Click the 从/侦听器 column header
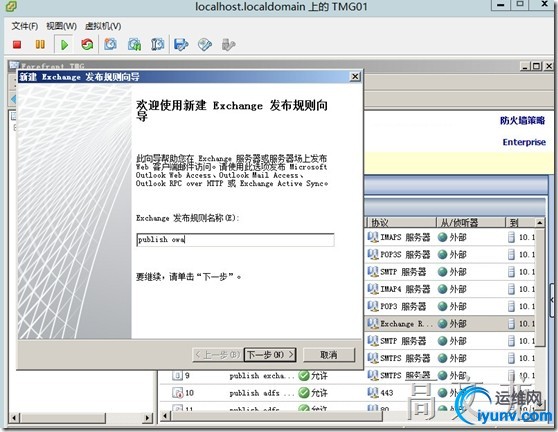 (471, 223)
